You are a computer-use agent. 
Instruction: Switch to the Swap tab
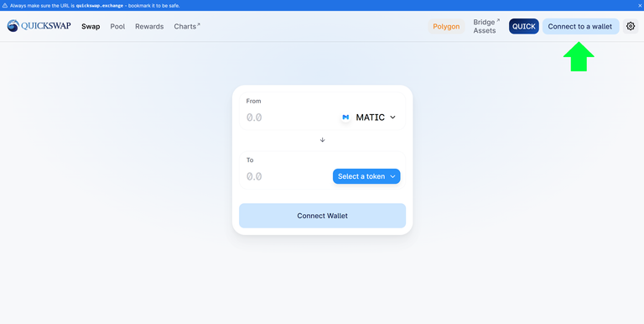[91, 26]
